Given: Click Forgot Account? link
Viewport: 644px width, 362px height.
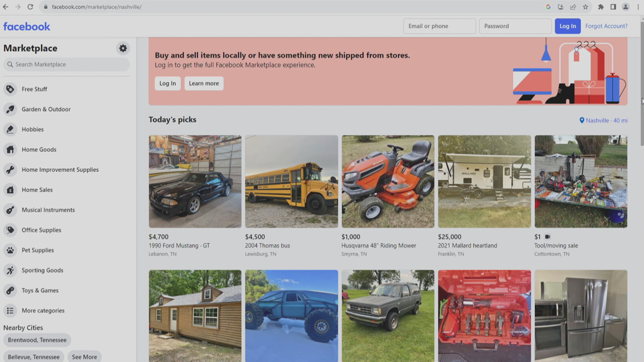Looking at the screenshot, I should click(606, 26).
